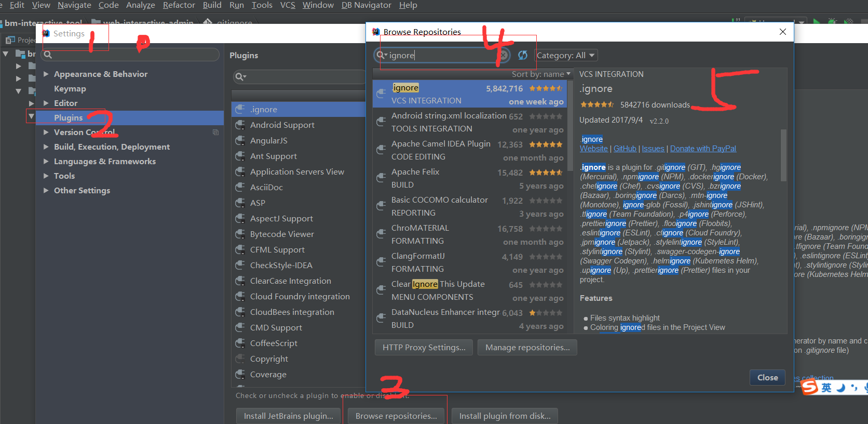
Task: Click plugin icon beside Bytecode Viewer
Action: coord(240,234)
